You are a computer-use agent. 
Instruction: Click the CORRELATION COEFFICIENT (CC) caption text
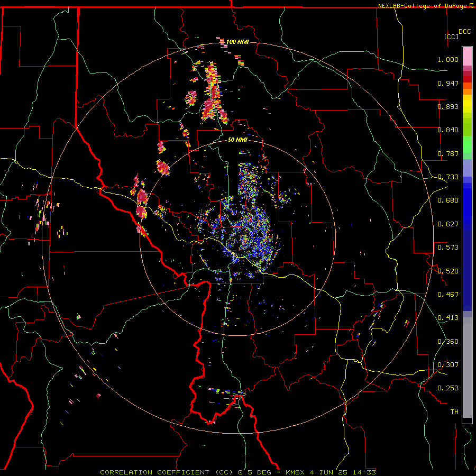[167, 472]
